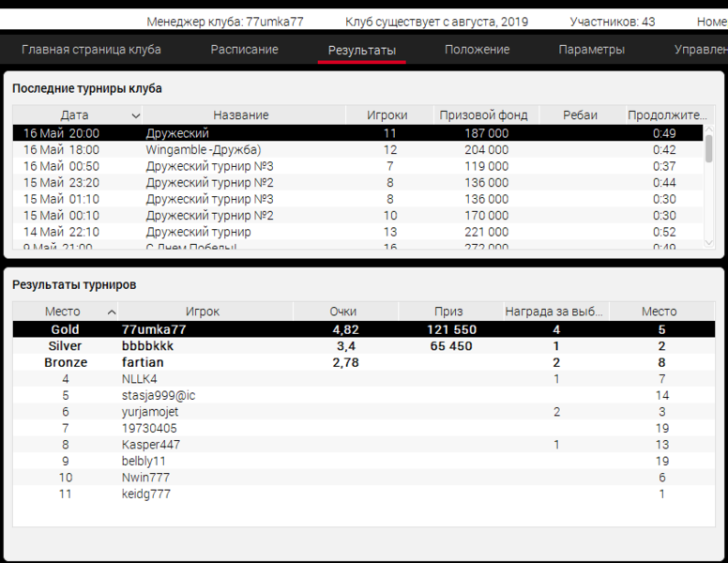Switch to the Расписание tab

(x=244, y=50)
